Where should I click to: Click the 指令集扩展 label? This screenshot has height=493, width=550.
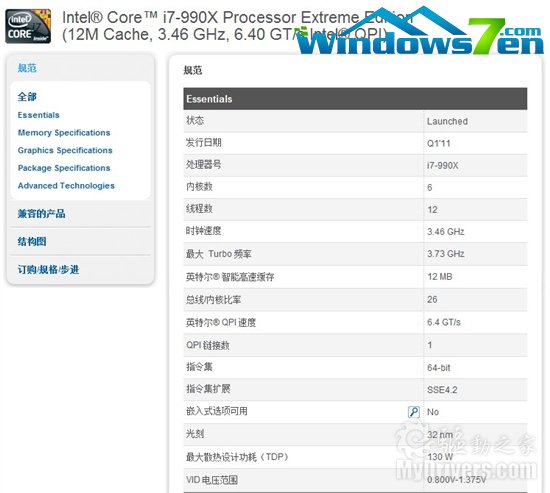[208, 389]
